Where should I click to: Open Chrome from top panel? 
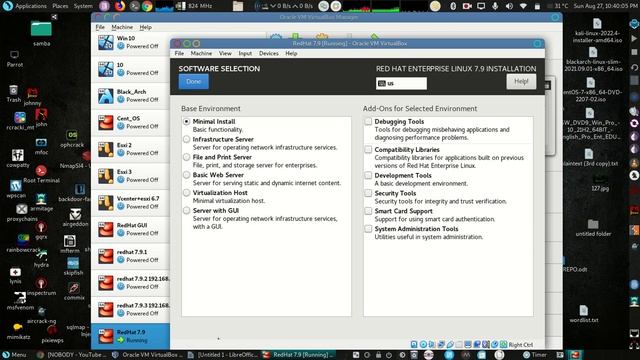coord(147,6)
